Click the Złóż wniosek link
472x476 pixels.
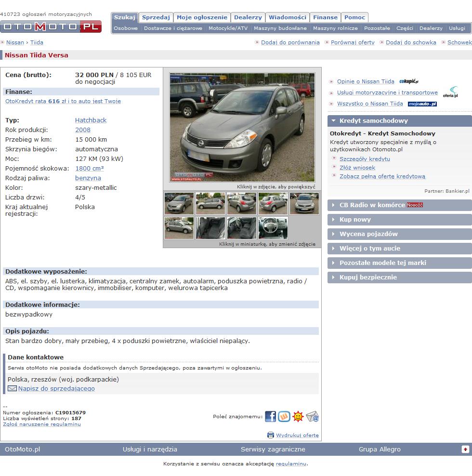pos(357,168)
